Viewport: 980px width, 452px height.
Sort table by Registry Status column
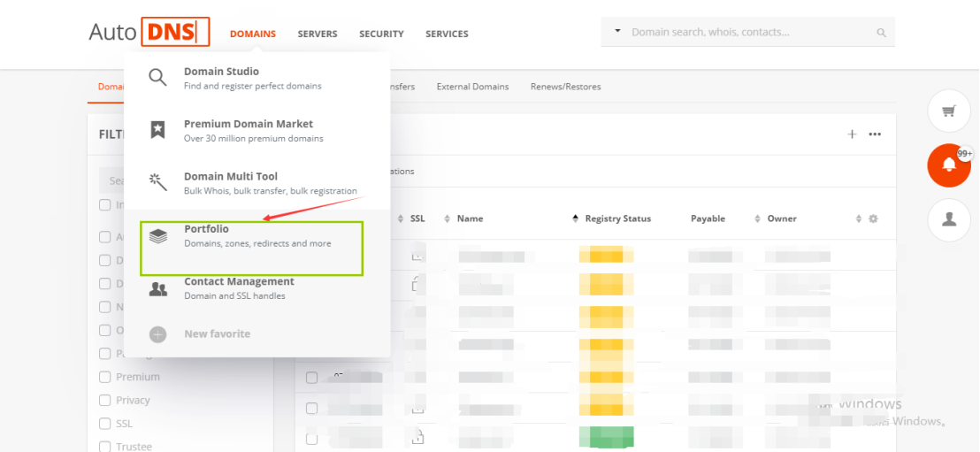tap(617, 218)
